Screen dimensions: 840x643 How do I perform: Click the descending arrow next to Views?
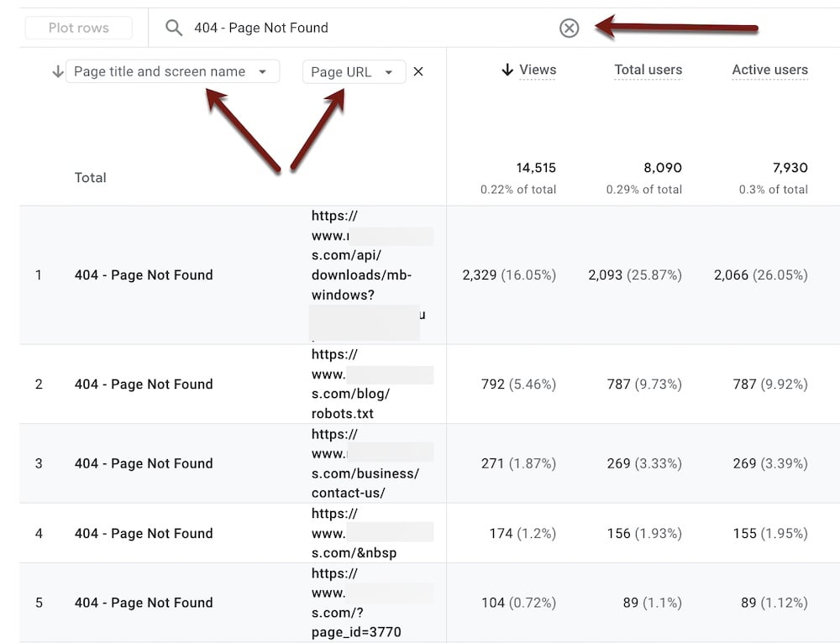[x=507, y=71]
